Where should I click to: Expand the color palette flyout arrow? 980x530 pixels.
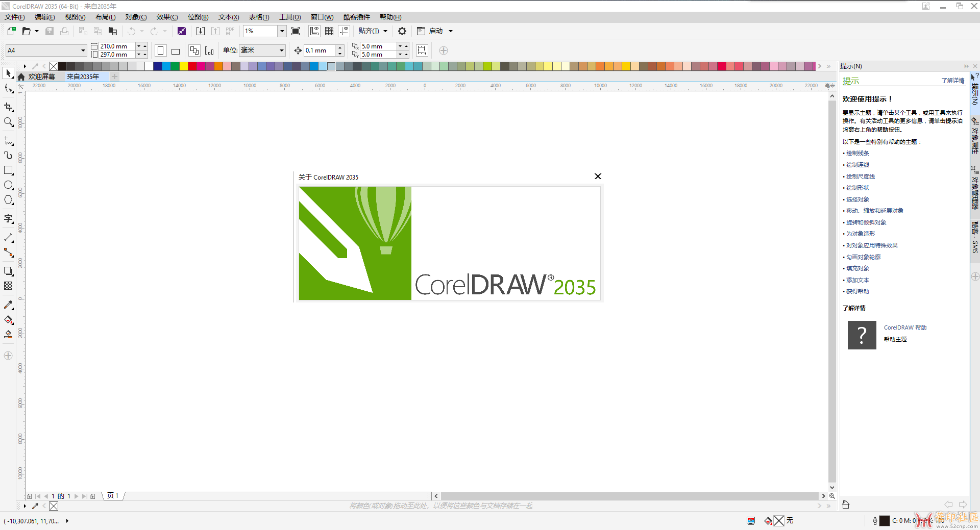tap(24, 66)
